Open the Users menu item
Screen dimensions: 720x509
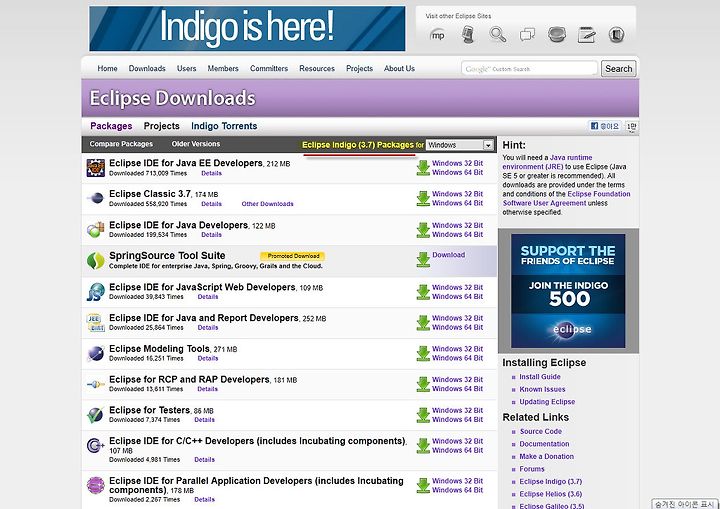[x=186, y=68]
